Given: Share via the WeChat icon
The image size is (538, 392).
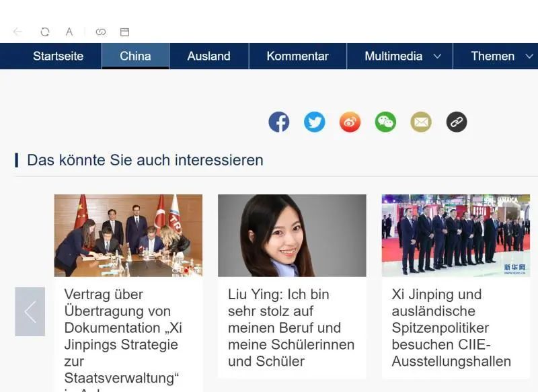Looking at the screenshot, I should click(385, 122).
